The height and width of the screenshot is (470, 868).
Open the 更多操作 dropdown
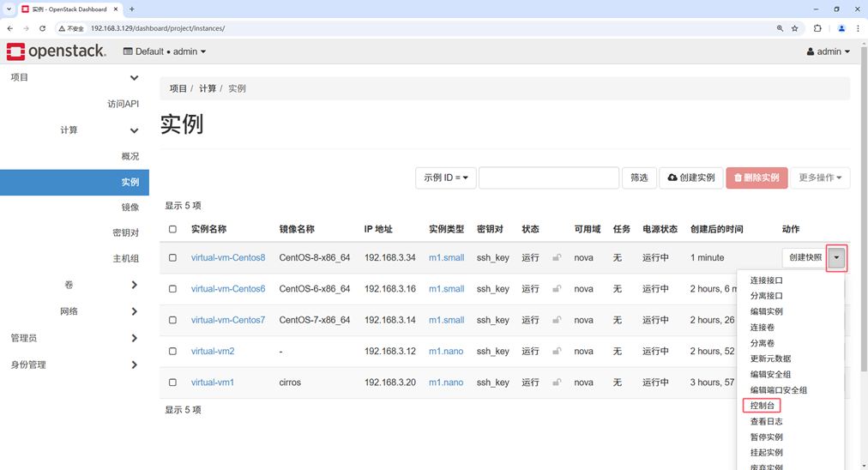[x=820, y=178]
